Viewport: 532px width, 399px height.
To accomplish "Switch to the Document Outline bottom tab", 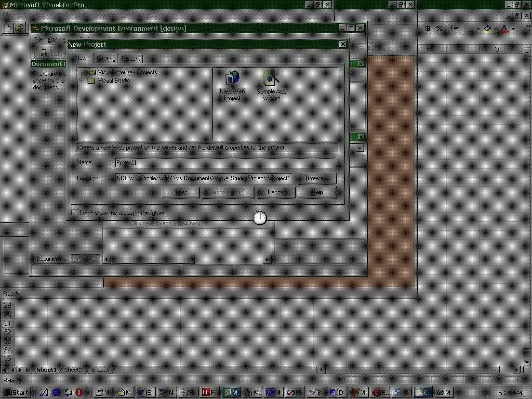I will pos(51,259).
